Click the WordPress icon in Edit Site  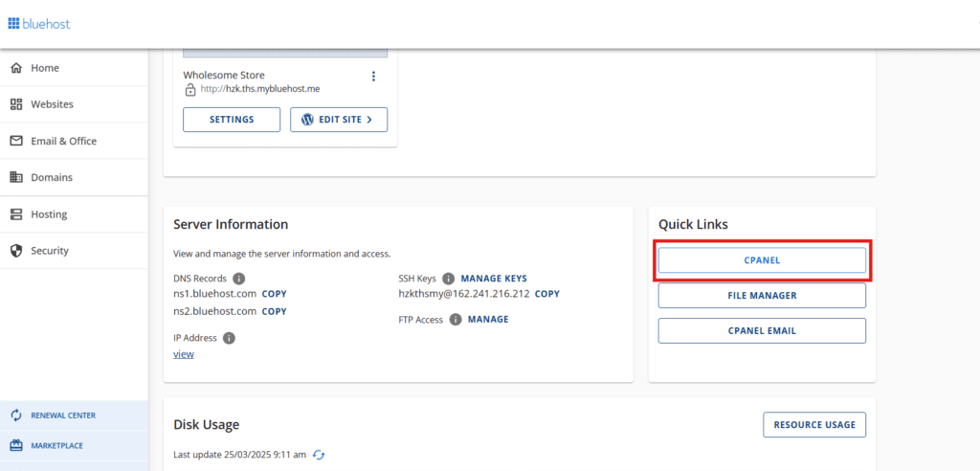coord(307,120)
